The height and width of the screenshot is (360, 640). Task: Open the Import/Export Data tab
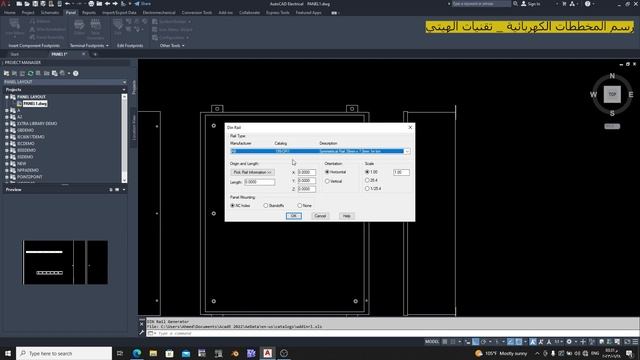(x=119, y=13)
